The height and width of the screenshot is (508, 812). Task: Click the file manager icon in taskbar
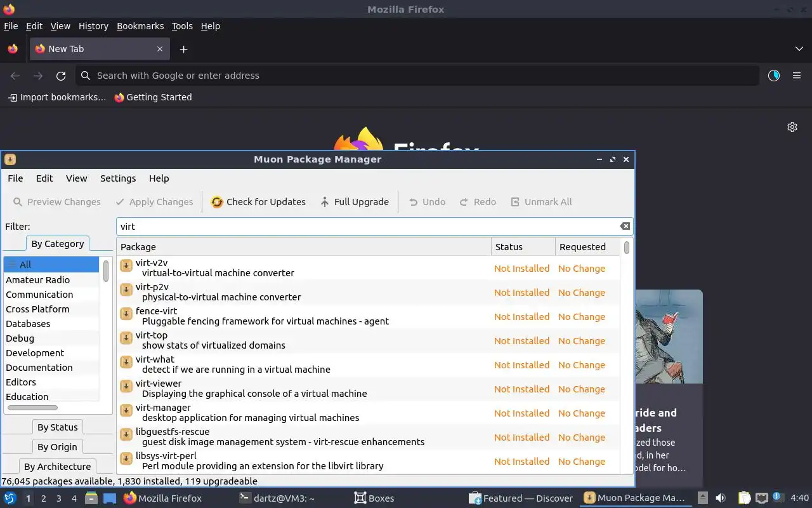tap(91, 498)
